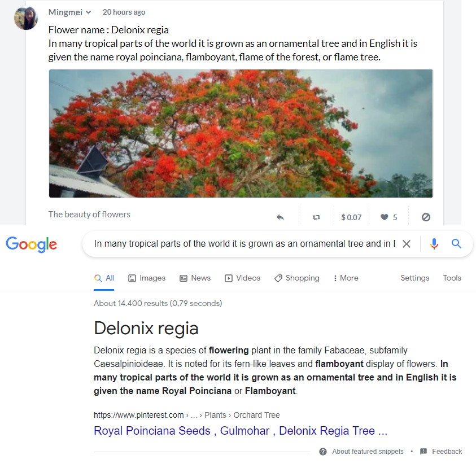Open the Royal Poinciana Seeds Pinterest link
The image size is (476, 468).
pyautogui.click(x=241, y=431)
